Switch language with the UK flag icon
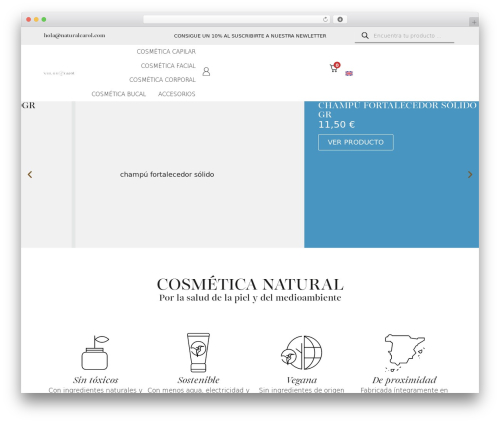Screen dimensions: 500x423 click(349, 73)
